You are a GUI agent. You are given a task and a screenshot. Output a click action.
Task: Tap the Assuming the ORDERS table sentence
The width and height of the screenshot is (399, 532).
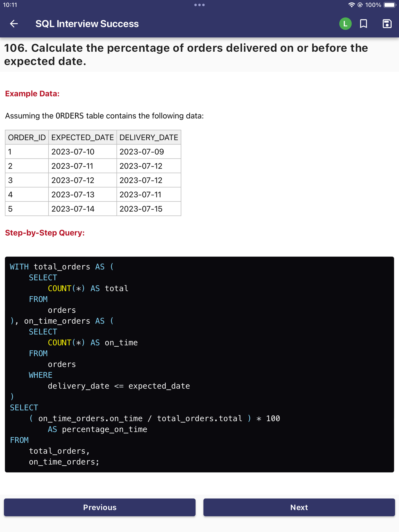click(x=104, y=116)
